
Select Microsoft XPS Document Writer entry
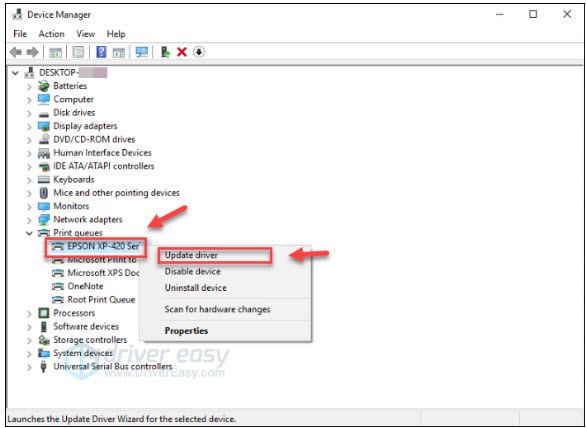pos(103,273)
